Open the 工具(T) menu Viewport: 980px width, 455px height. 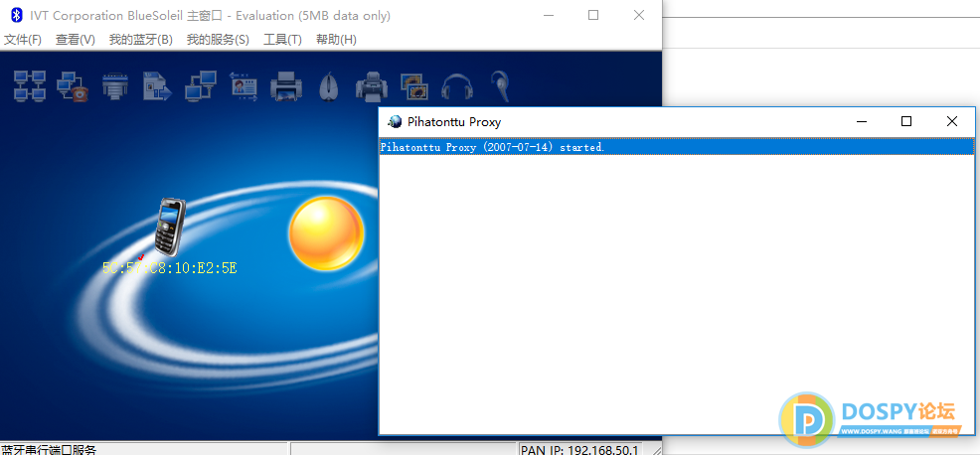(282, 40)
